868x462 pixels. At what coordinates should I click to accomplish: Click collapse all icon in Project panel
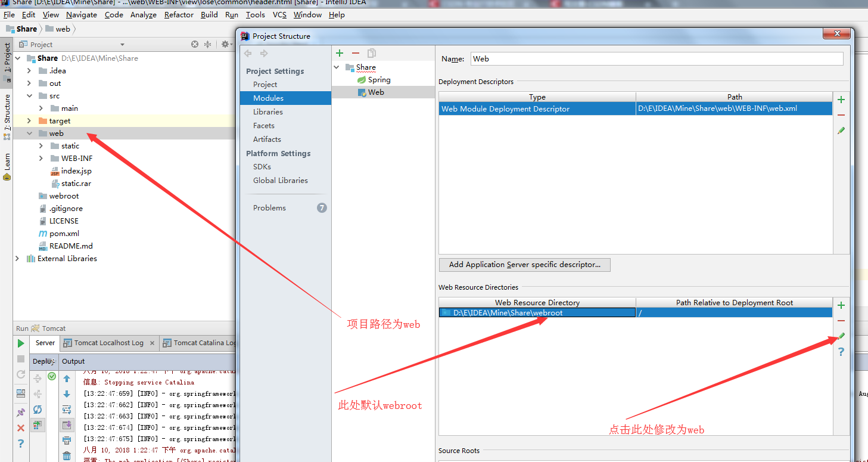pyautogui.click(x=208, y=44)
